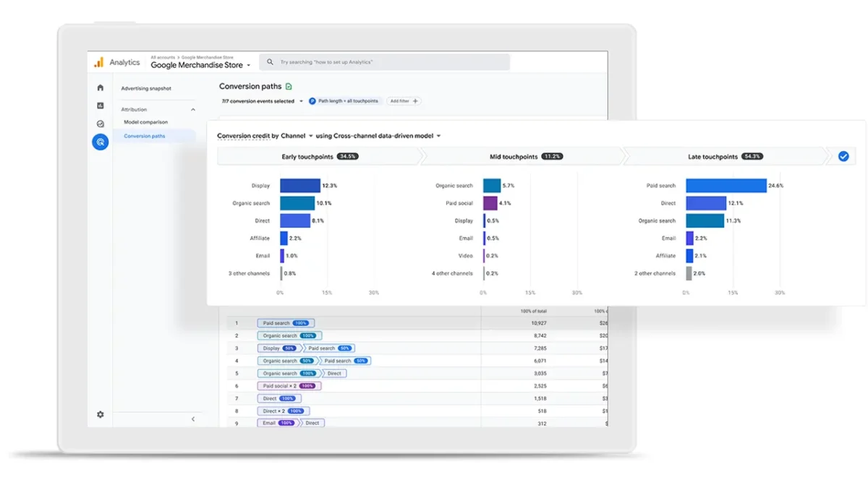This screenshot has width=868, height=488.
Task: Click the '3 other channels' label
Action: 249,273
